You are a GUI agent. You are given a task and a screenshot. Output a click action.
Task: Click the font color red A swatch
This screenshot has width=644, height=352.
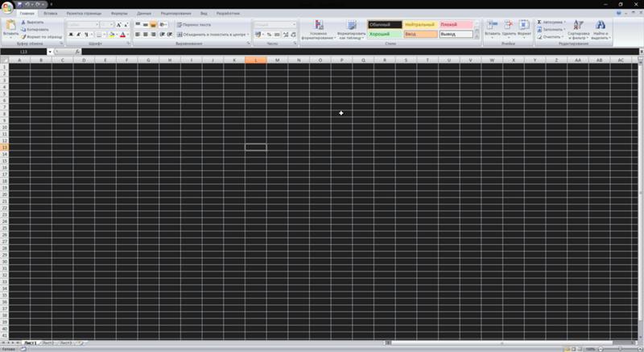coord(122,35)
